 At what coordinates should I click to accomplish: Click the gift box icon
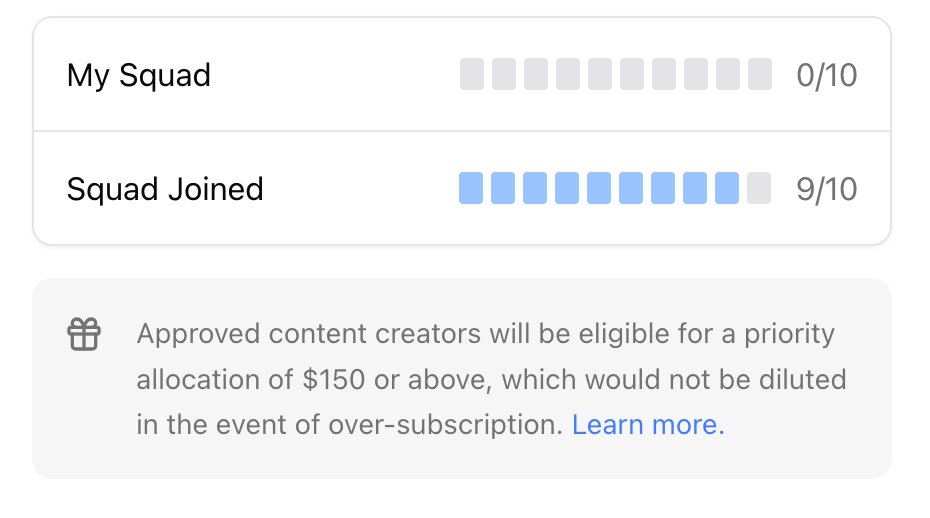(x=84, y=334)
